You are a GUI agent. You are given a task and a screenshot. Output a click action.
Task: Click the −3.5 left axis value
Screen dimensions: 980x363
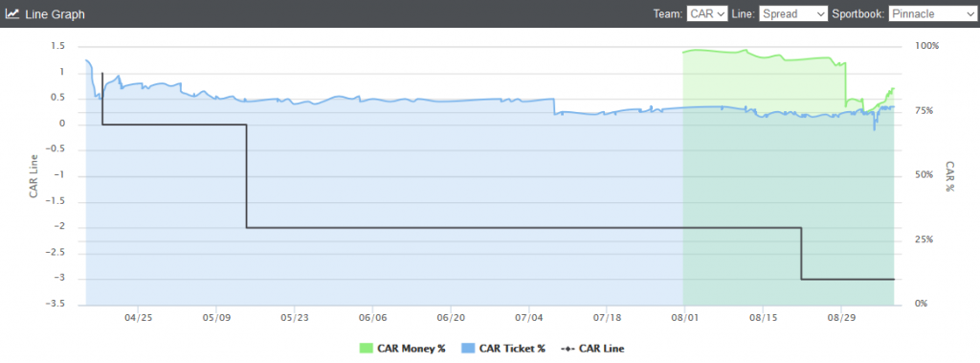coord(55,305)
